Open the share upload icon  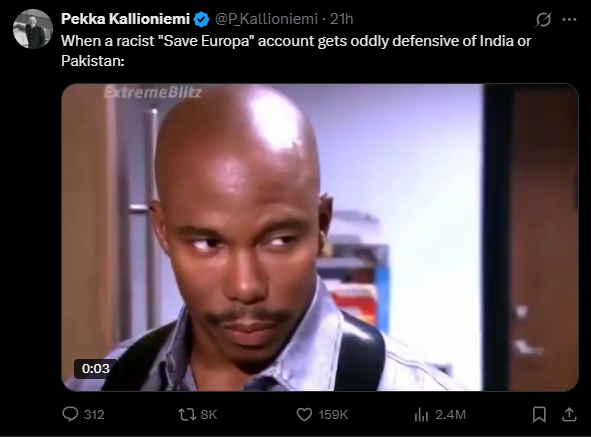point(569,414)
